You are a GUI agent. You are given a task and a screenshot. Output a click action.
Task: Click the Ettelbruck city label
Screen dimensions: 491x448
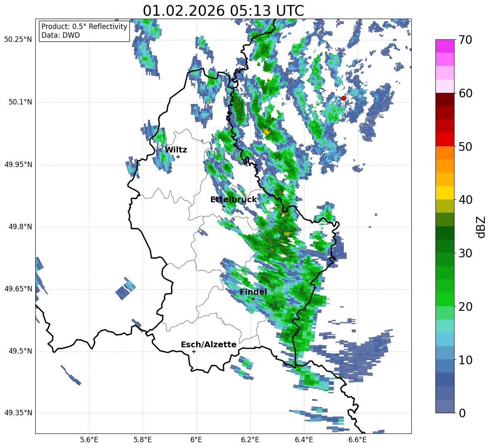pyautogui.click(x=233, y=200)
